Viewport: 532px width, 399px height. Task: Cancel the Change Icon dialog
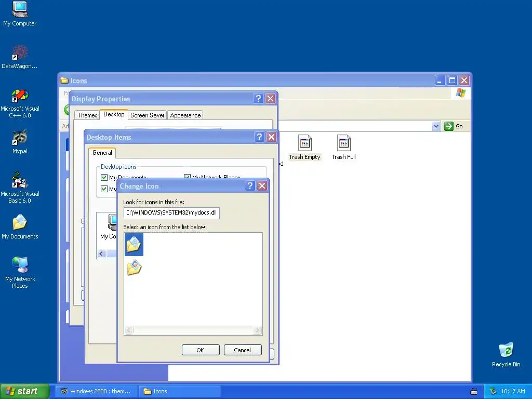(243, 350)
